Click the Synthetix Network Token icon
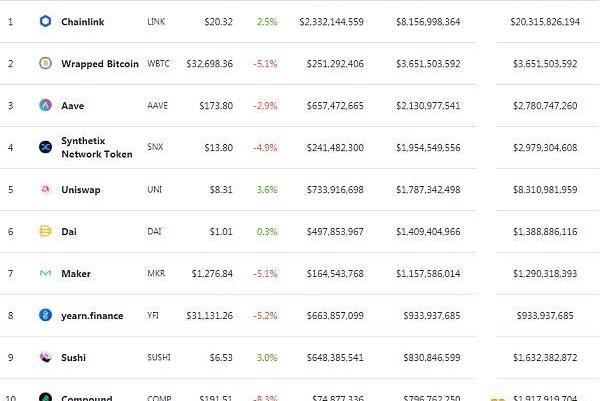Screen dimensions: 600x401 click(x=45, y=147)
